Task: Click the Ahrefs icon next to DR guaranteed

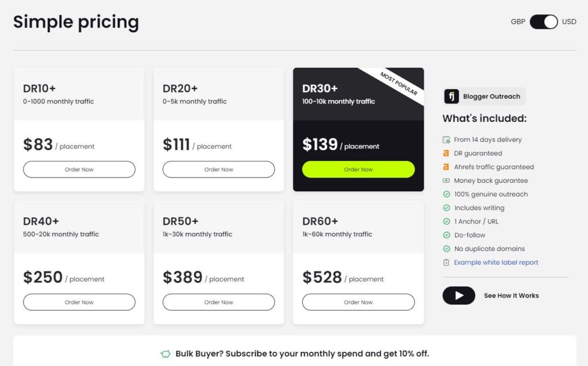Action: click(x=446, y=153)
